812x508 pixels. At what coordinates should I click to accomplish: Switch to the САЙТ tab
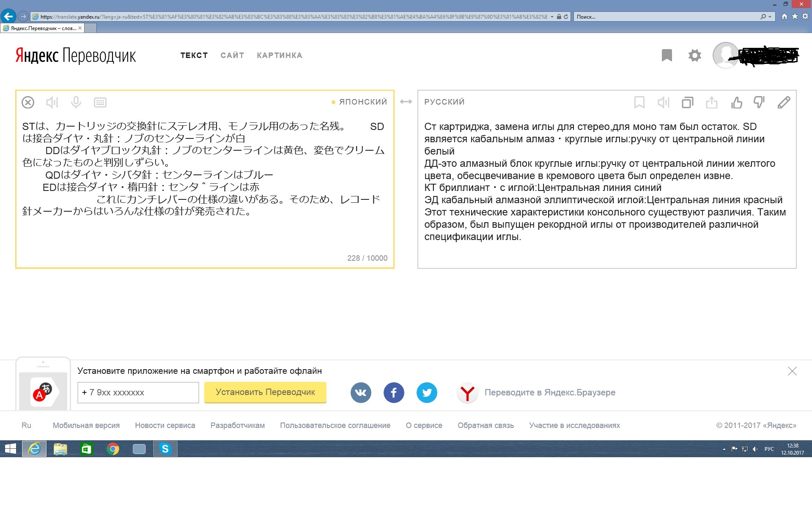pyautogui.click(x=232, y=55)
